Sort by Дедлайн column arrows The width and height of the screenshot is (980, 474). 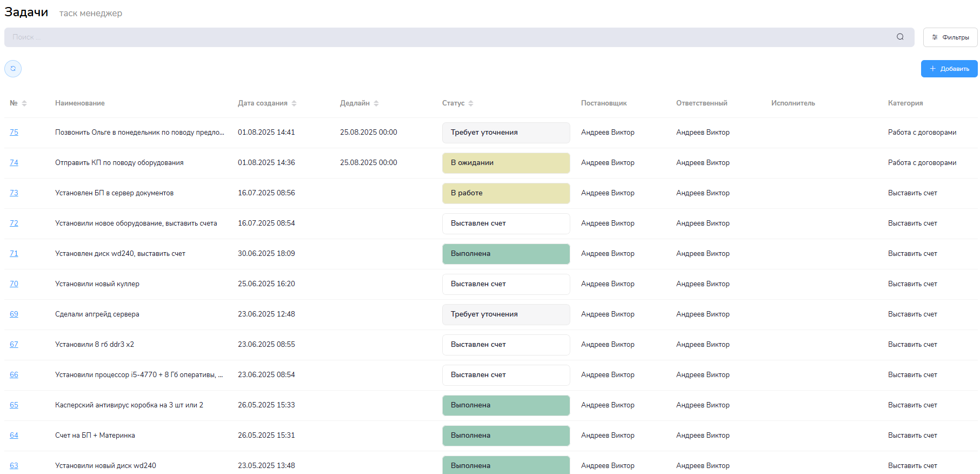pos(376,103)
